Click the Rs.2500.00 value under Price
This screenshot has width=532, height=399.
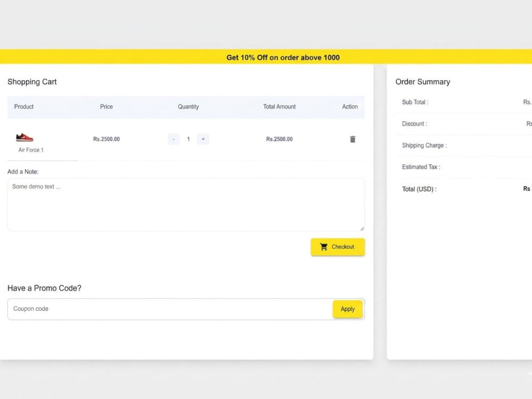pyautogui.click(x=106, y=139)
